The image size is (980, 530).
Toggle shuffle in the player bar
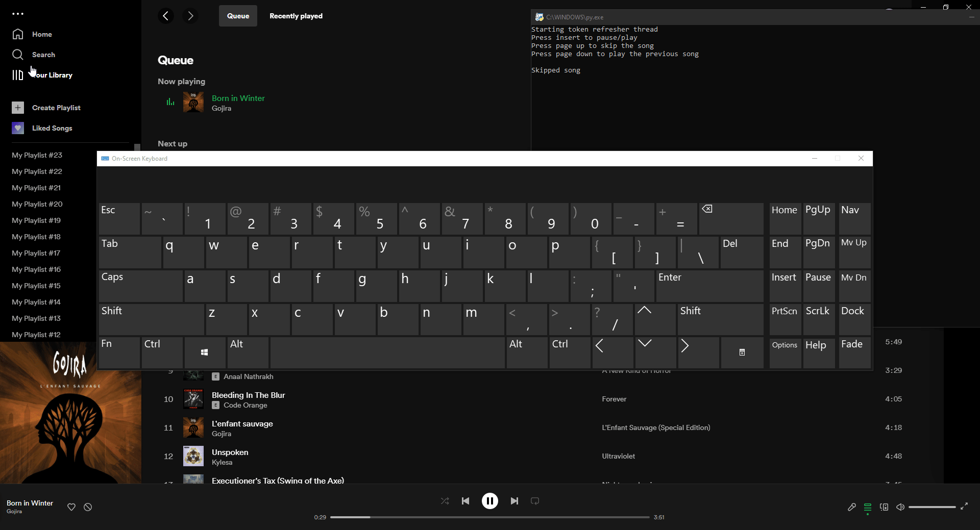click(445, 501)
